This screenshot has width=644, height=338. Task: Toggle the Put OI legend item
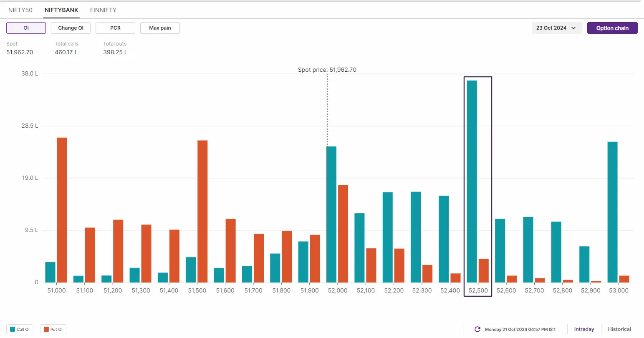(53, 329)
